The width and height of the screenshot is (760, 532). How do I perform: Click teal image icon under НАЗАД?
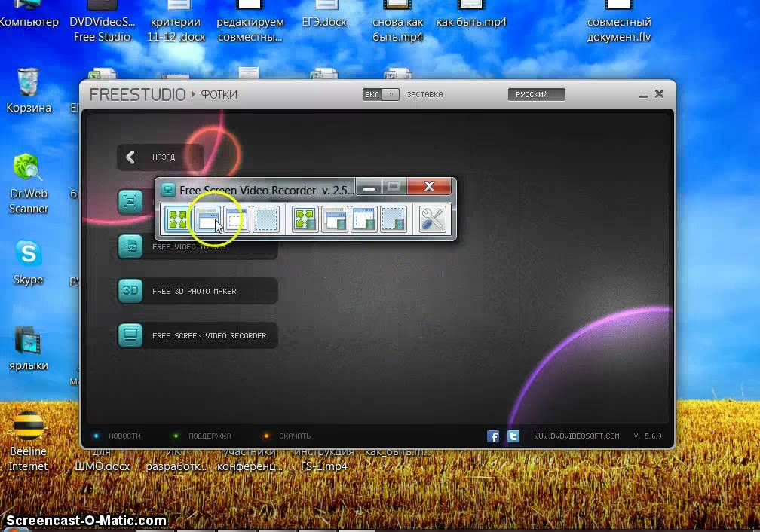130,201
